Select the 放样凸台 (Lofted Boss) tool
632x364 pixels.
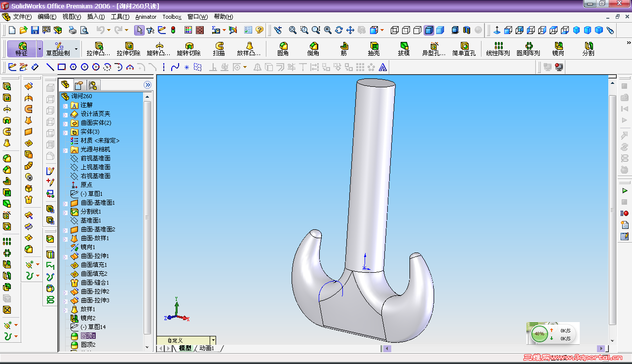pyautogui.click(x=249, y=49)
